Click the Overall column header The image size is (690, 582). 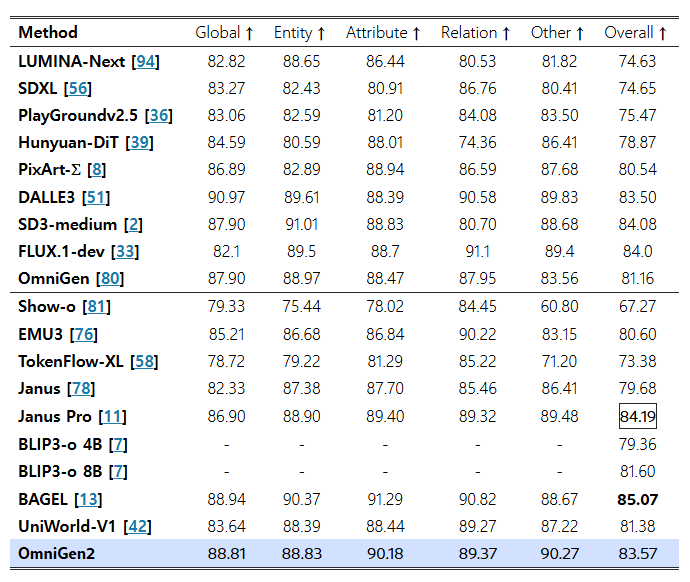(x=636, y=33)
